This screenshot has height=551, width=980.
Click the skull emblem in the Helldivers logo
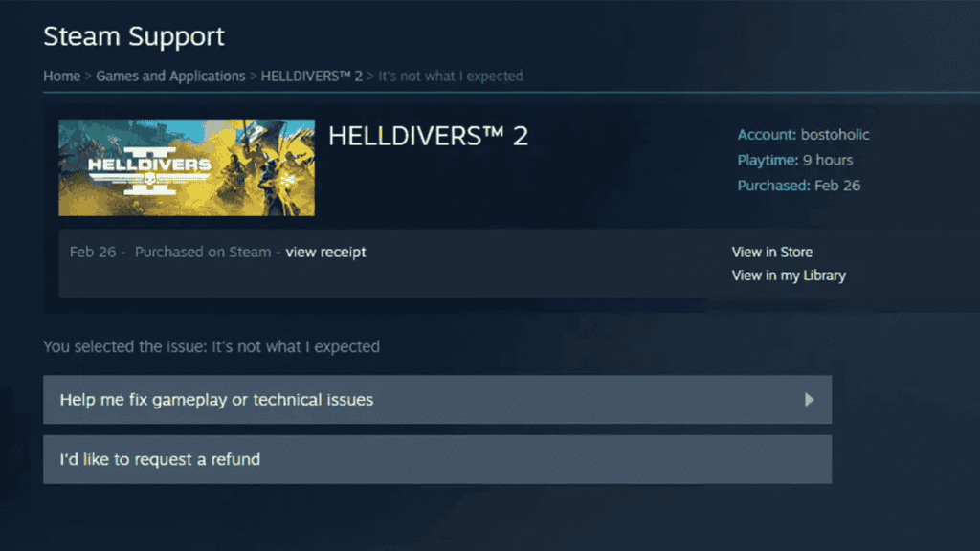point(150,181)
